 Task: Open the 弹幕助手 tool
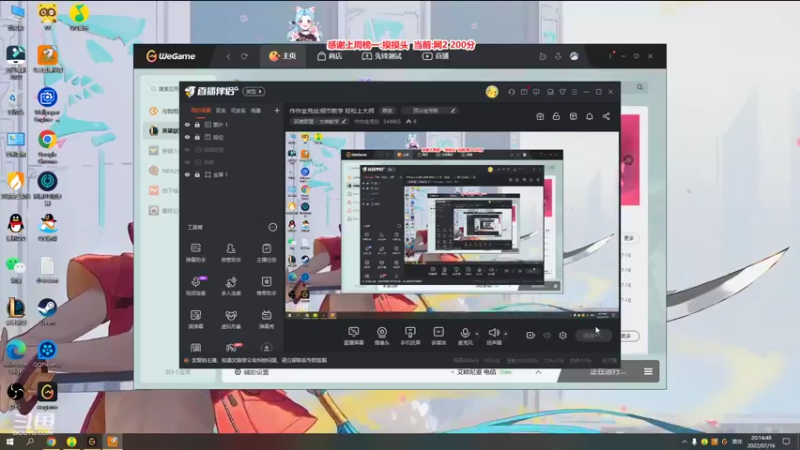195,253
